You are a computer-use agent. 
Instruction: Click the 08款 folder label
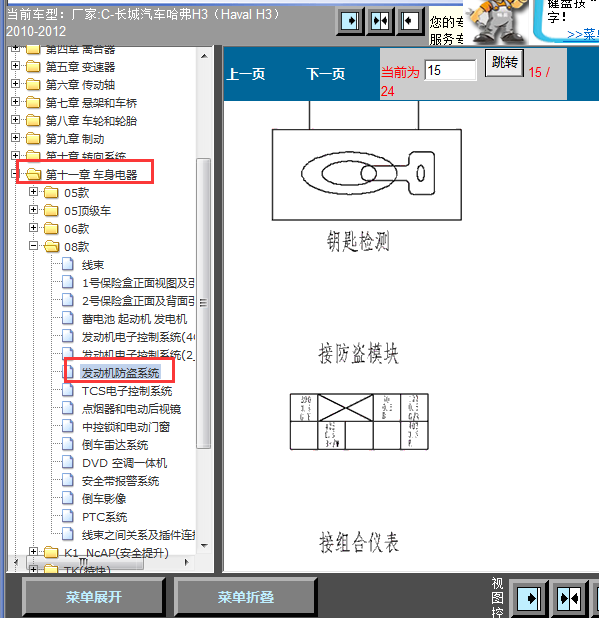(x=76, y=247)
